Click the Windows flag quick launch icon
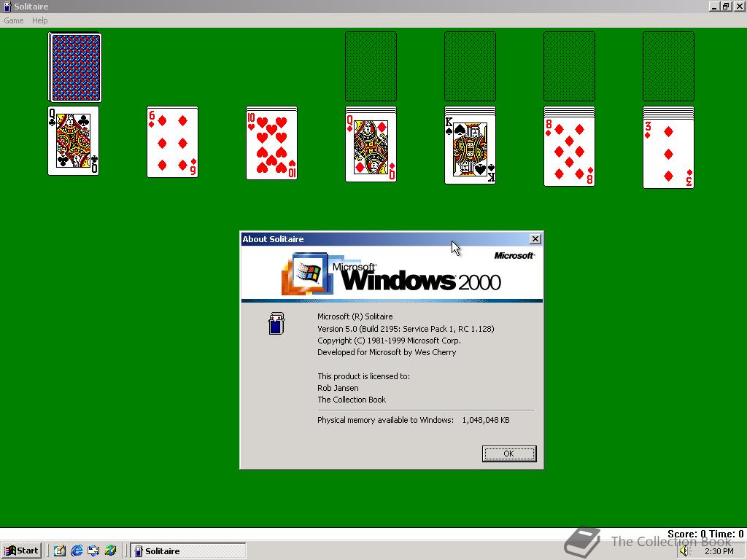 [111, 551]
